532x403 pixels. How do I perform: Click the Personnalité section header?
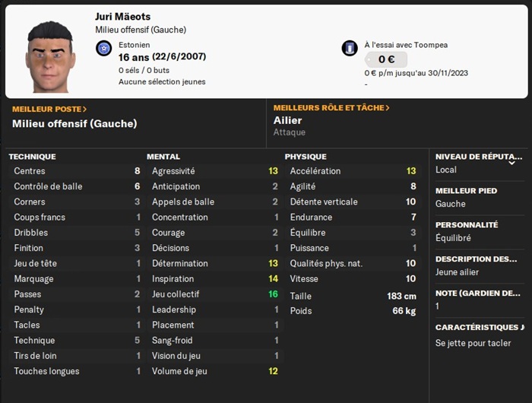click(467, 225)
